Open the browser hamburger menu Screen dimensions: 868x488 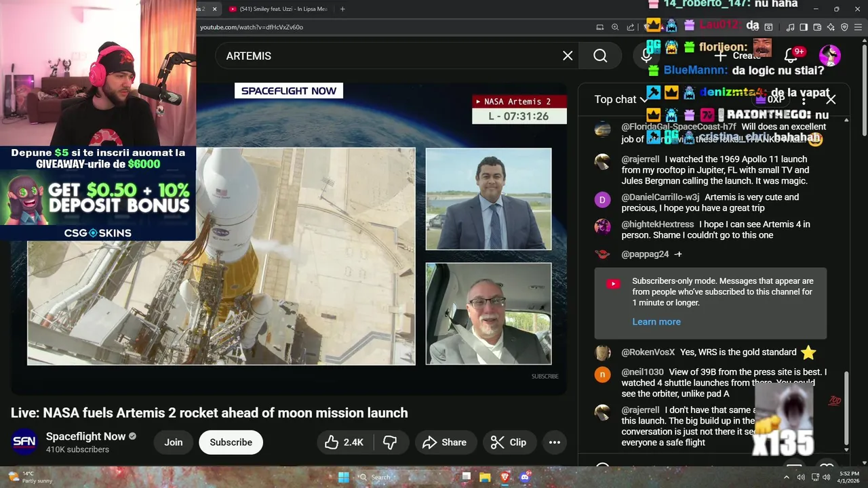(x=858, y=27)
